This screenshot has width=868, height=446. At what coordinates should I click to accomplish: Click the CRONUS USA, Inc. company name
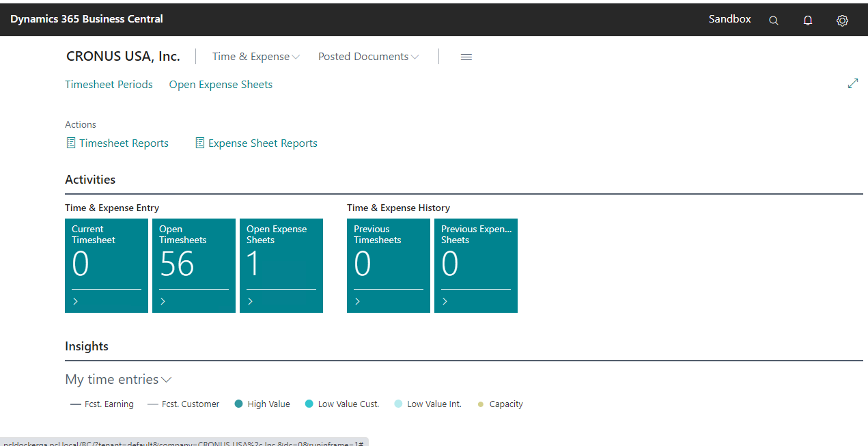[x=123, y=57]
